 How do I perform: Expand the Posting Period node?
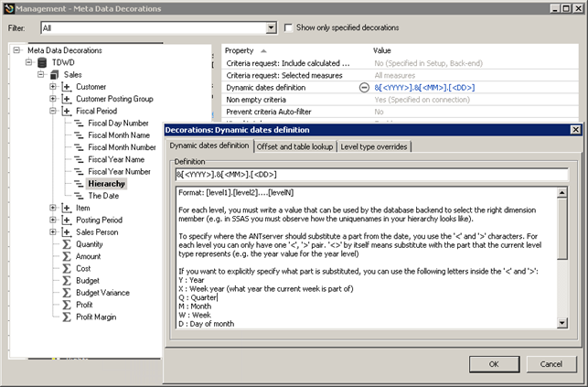[x=53, y=220]
